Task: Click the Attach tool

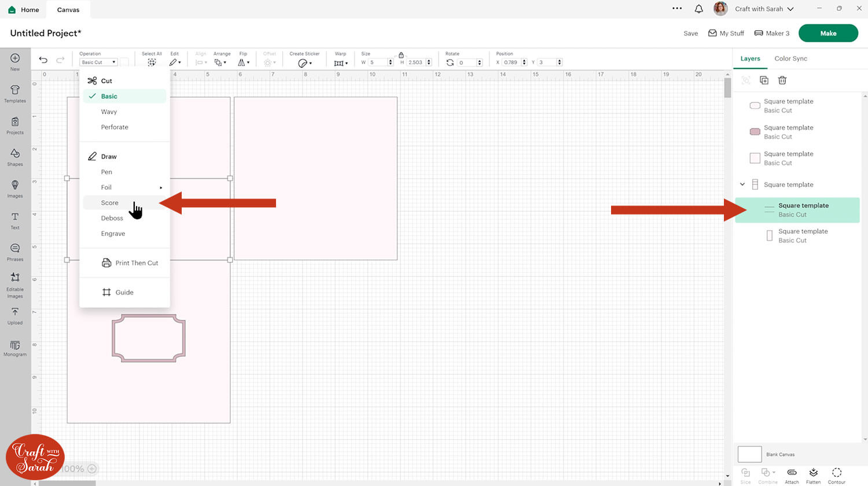Action: (x=792, y=476)
